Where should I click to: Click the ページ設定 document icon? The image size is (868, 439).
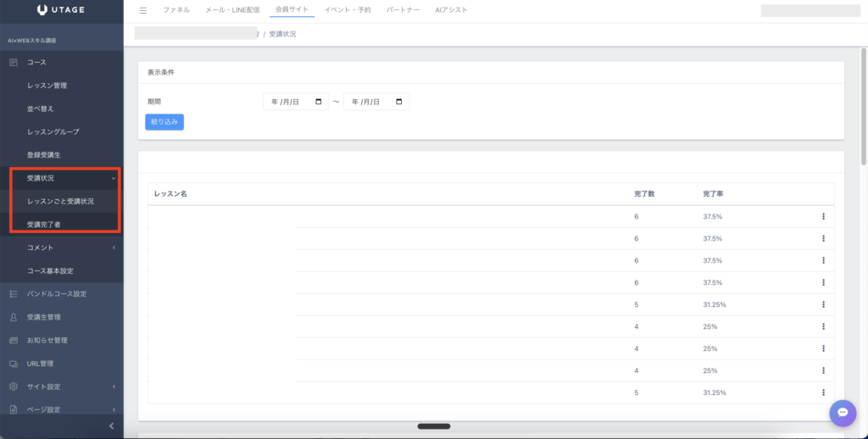pos(14,409)
